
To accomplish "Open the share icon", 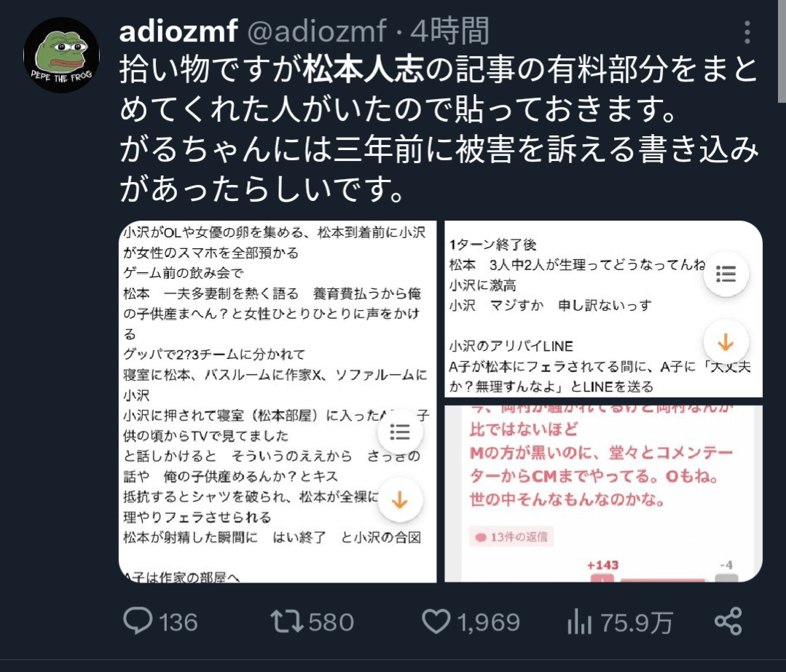I will 728,621.
